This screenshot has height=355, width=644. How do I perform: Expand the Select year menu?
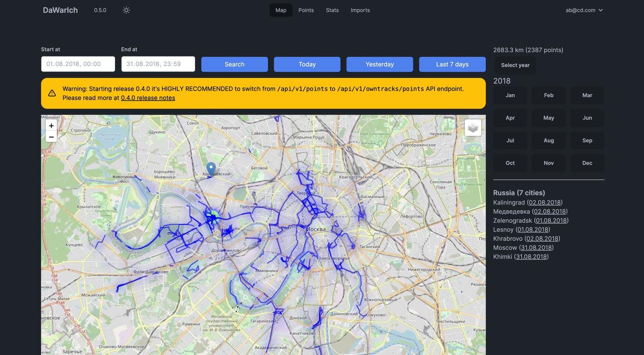click(x=515, y=65)
